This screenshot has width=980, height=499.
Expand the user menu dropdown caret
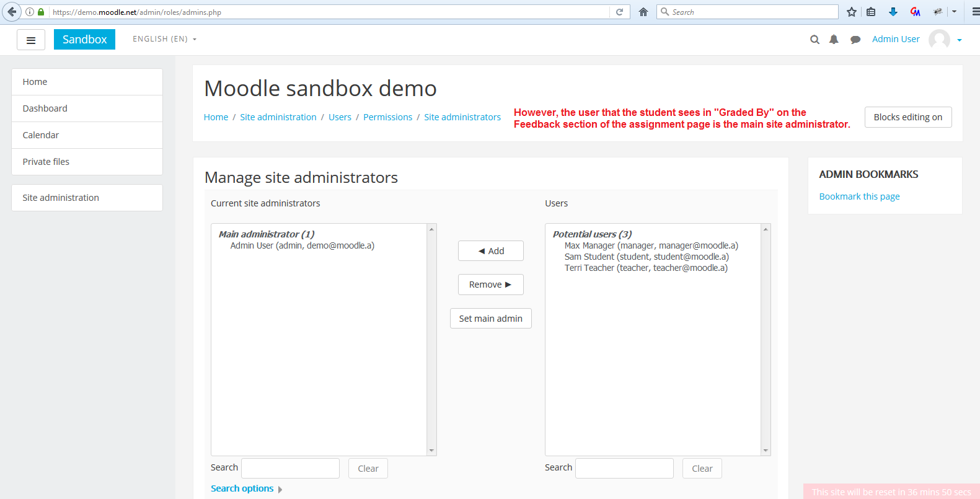coord(960,40)
